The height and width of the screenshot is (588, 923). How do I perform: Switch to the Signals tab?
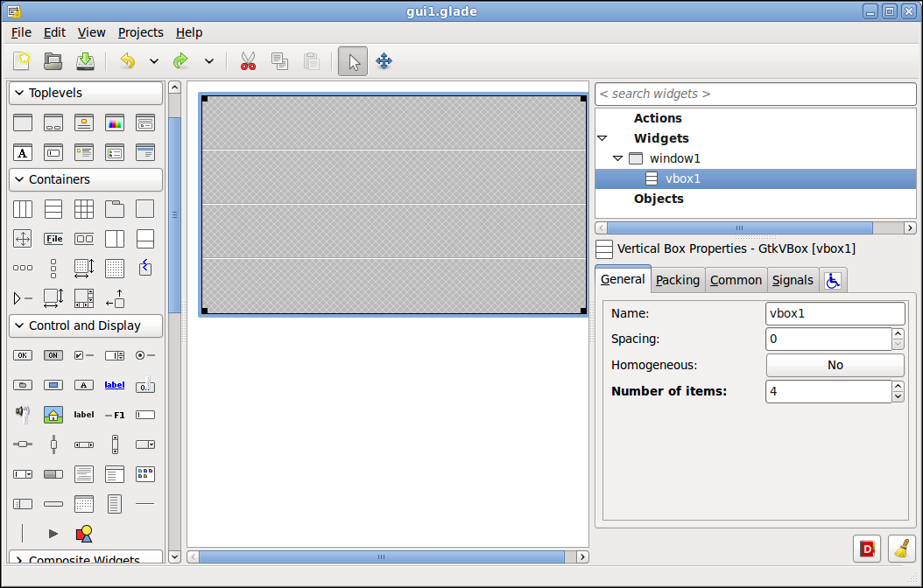(x=793, y=280)
